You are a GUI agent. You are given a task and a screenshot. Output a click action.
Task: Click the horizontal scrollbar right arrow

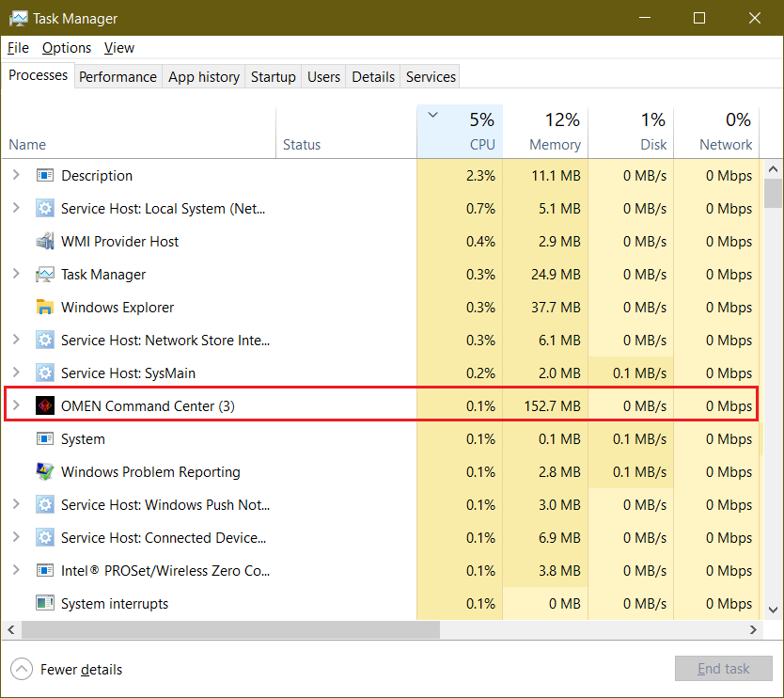[x=755, y=629]
